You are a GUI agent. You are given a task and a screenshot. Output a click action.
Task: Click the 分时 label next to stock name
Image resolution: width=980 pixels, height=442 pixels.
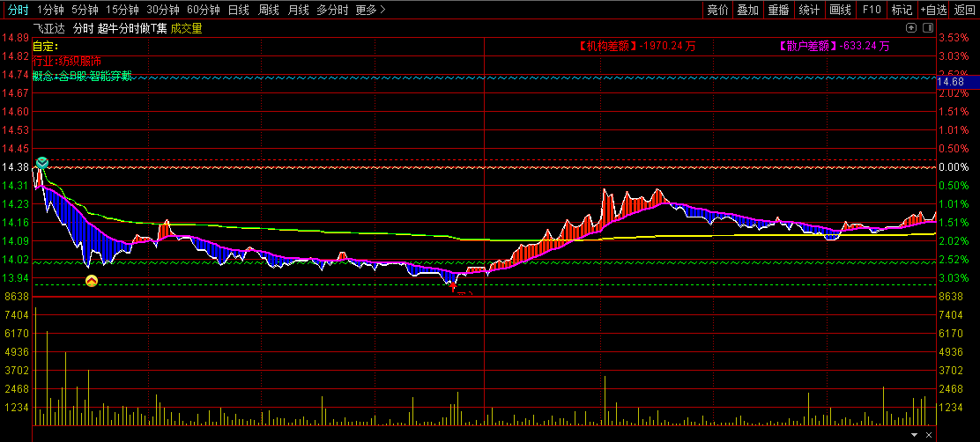coord(83,29)
